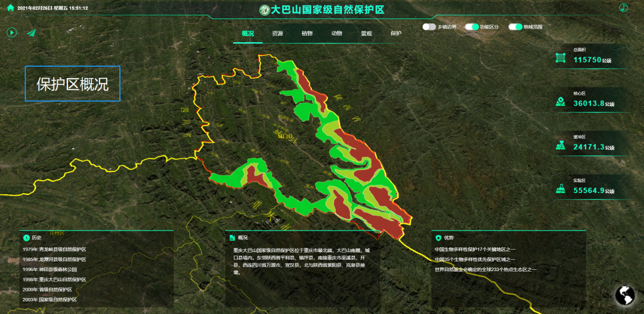
Task: Click the home icon beside the date
Action: (11, 8)
